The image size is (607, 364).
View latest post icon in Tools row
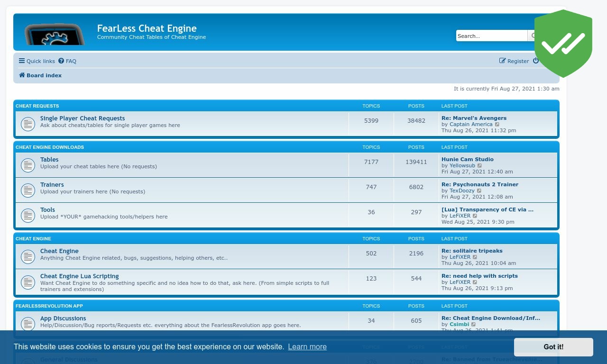point(475,216)
